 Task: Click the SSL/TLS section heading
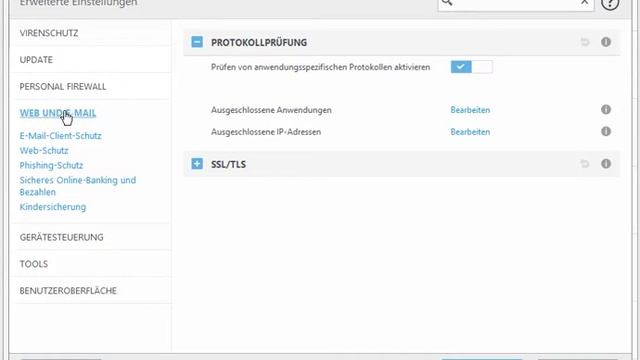tap(228, 164)
